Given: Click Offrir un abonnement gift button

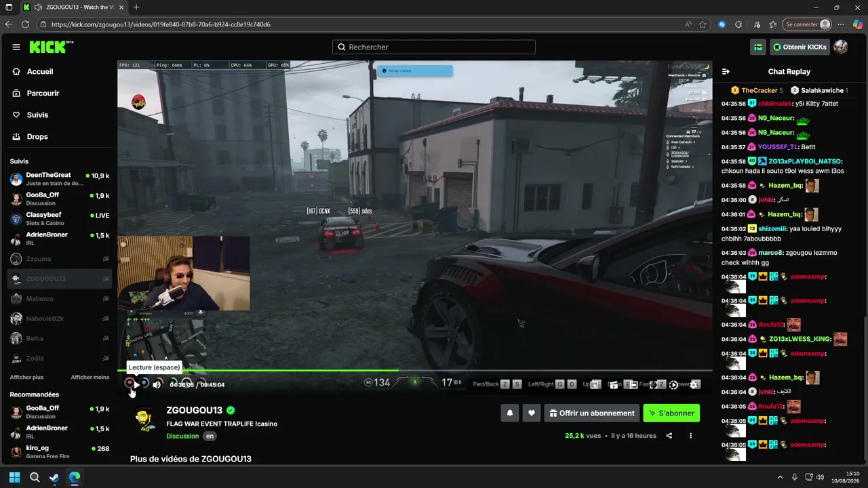Looking at the screenshot, I should [x=591, y=413].
